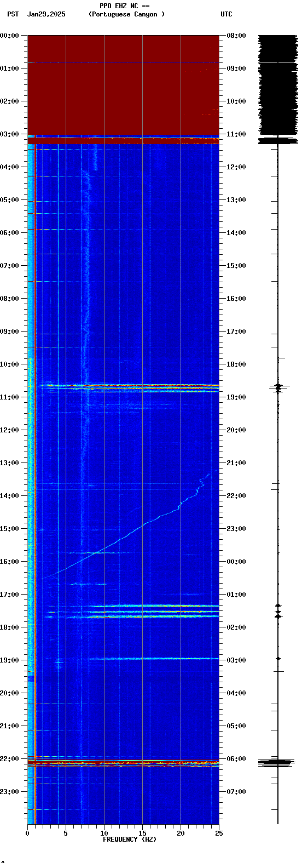The width and height of the screenshot is (302, 868).
Task: Click the PST time label 22:00
Action: (x=10, y=758)
